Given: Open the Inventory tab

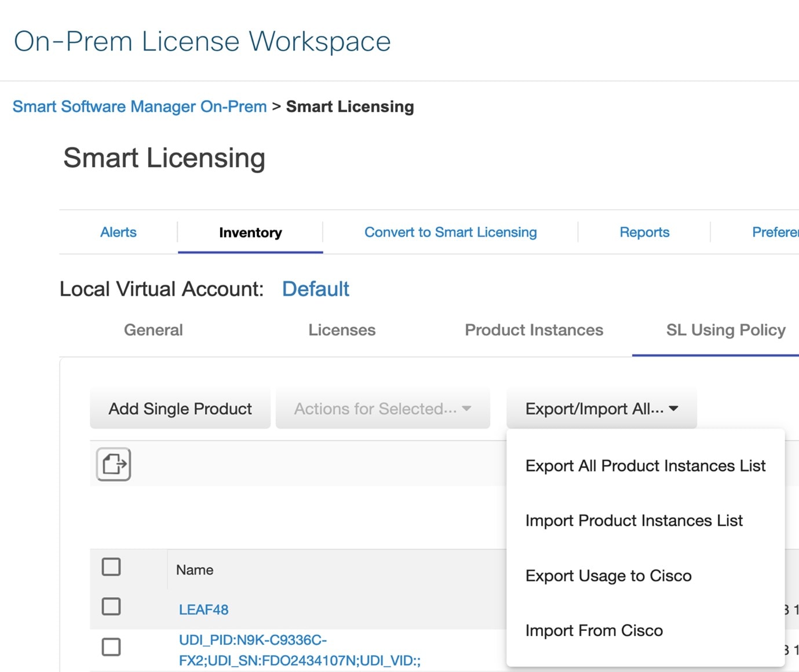Looking at the screenshot, I should click(250, 233).
